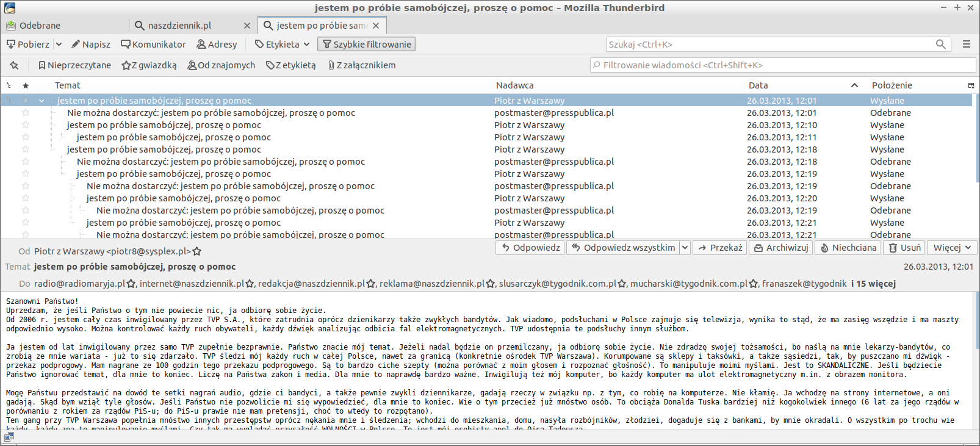
Task: Click star next to slusarczyk@tygodnik.com.pl
Action: (x=622, y=284)
